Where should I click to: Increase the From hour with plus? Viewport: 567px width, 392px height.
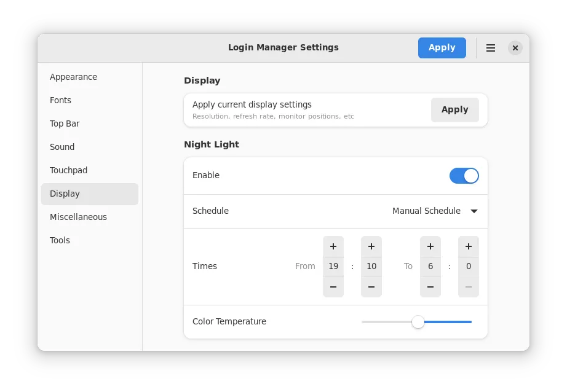[333, 246]
